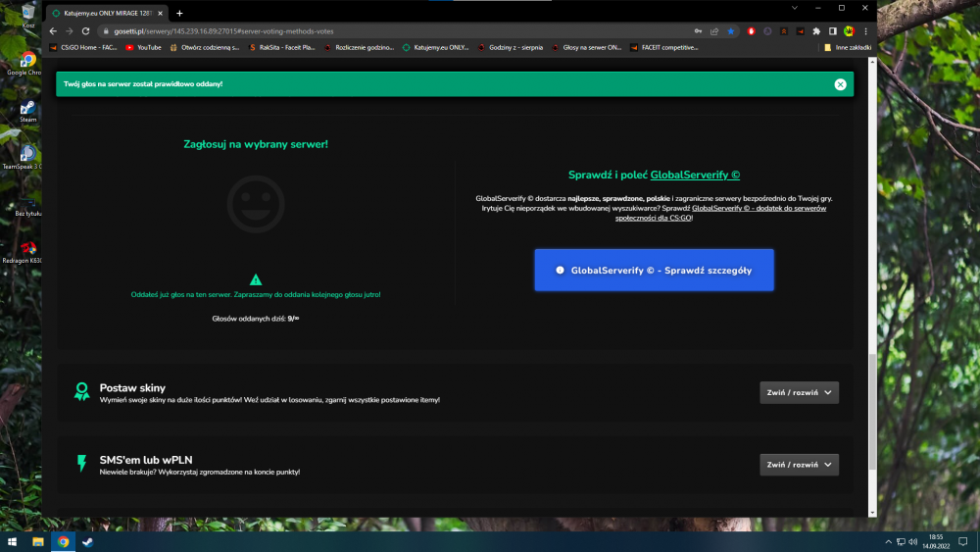Screen dimensions: 980x552
Task: Click GlobalServerify © - Sprawdź szczegóły button
Action: [x=655, y=270]
